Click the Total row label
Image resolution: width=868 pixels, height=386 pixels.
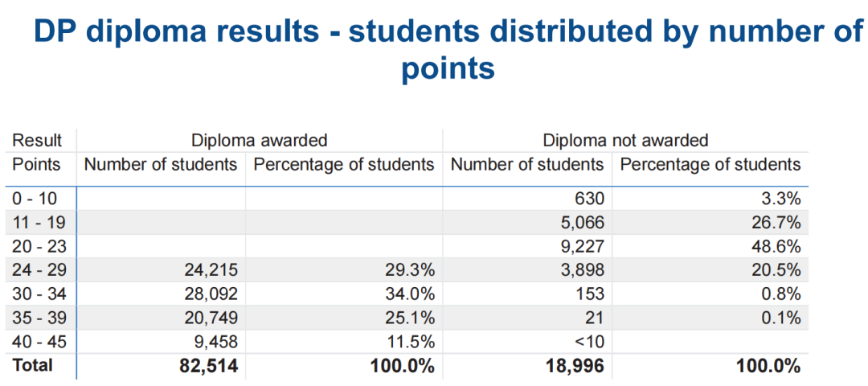tap(31, 366)
